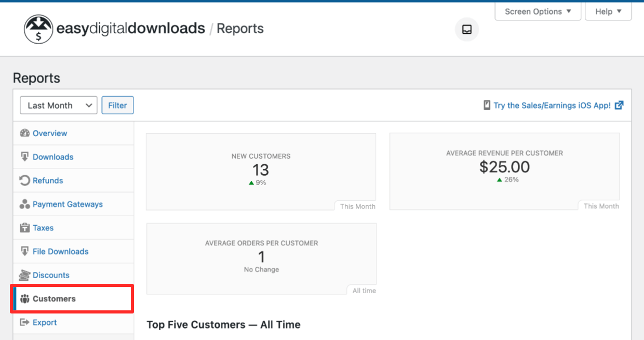
Task: Switch to the Payment Gateways report section
Action: (x=67, y=204)
